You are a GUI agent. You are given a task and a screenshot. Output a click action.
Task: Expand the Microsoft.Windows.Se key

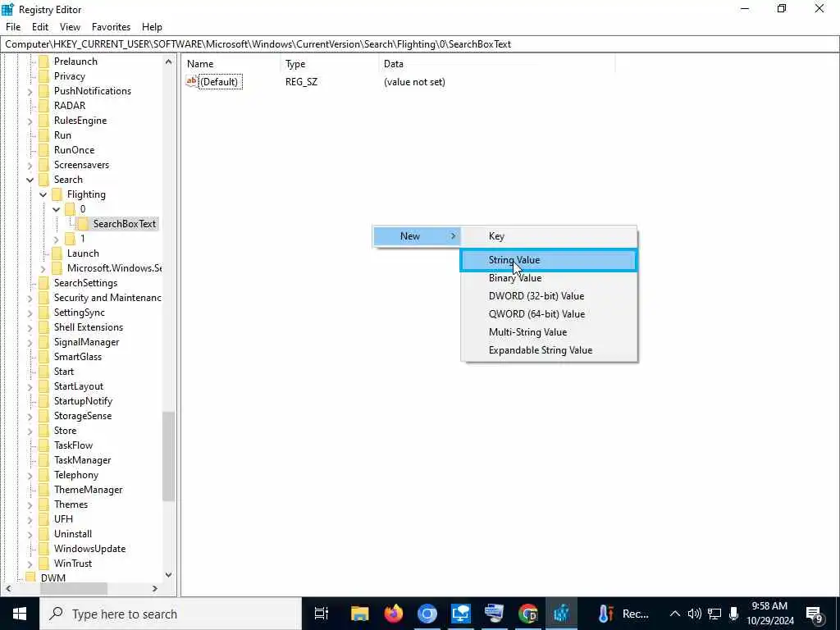coord(43,268)
